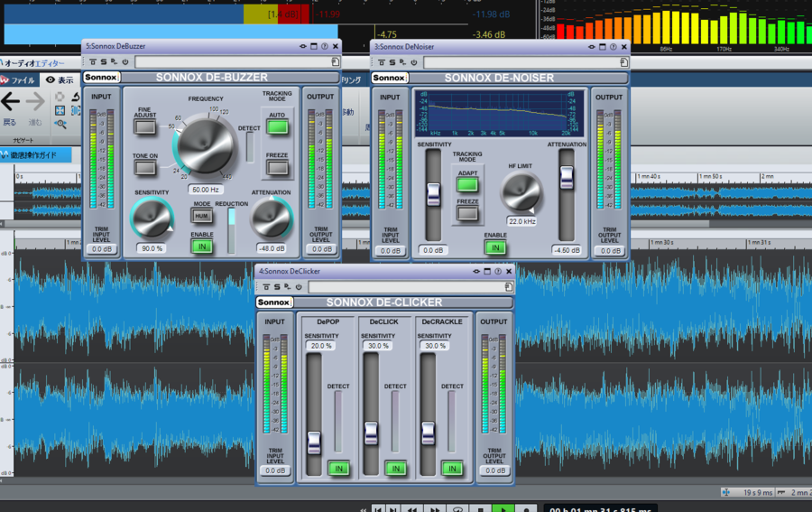Viewport: 812px width, 512px height.
Task: Toggle ENABLE IN button in De-Buzzer
Action: pyautogui.click(x=202, y=247)
